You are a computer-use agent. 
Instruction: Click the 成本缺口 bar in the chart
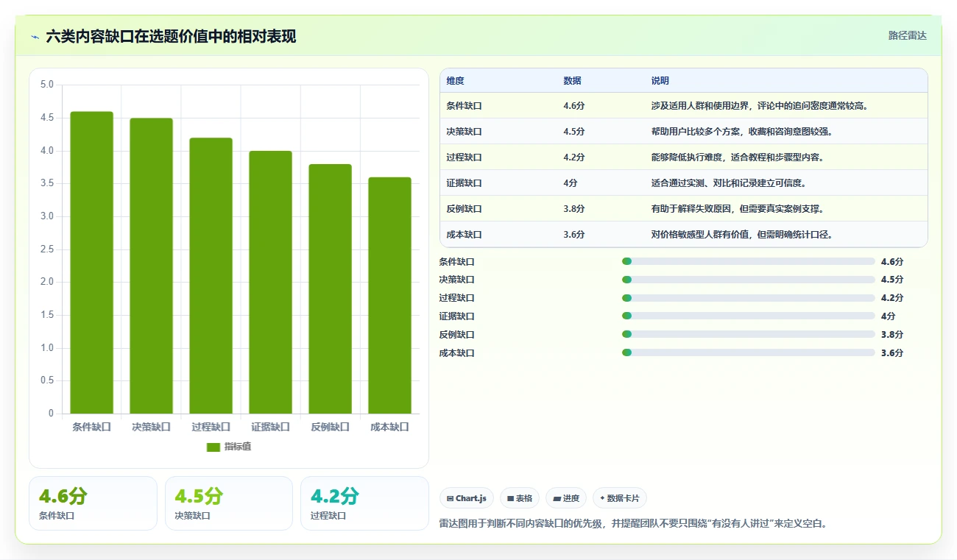390,296
